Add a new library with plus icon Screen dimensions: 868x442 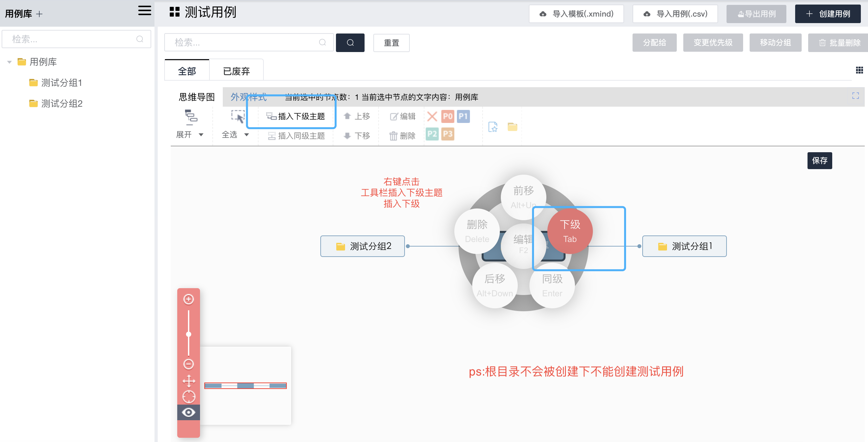(x=39, y=14)
